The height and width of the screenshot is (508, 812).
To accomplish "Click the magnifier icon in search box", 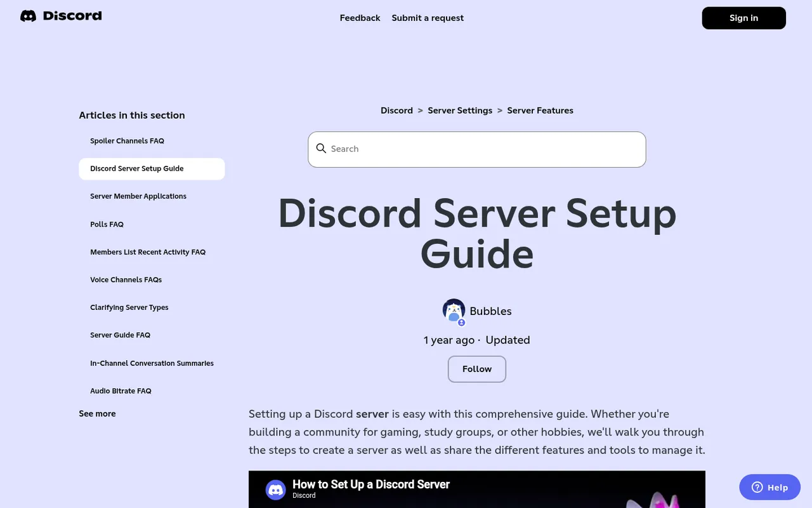I will coord(321,149).
